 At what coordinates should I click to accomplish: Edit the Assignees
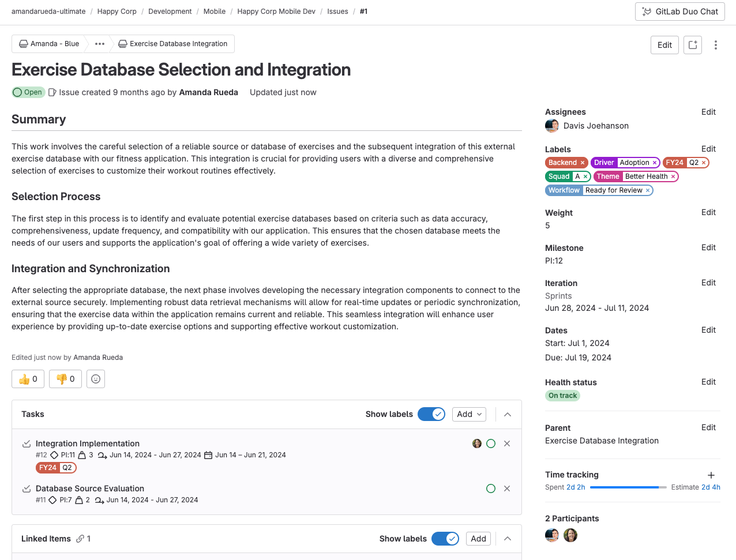[x=708, y=112]
